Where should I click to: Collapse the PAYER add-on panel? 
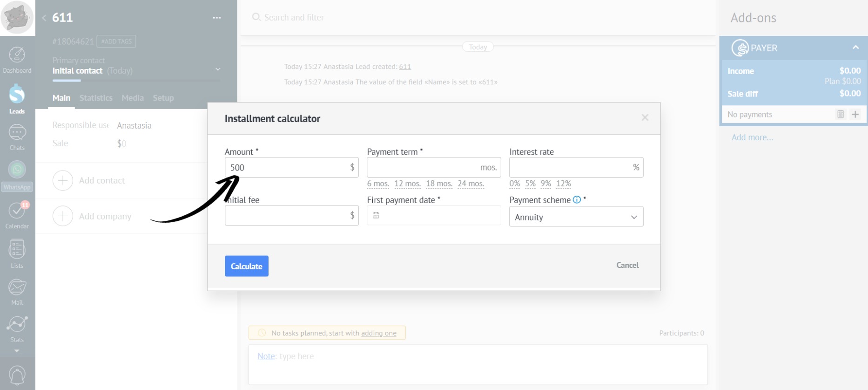click(x=855, y=48)
